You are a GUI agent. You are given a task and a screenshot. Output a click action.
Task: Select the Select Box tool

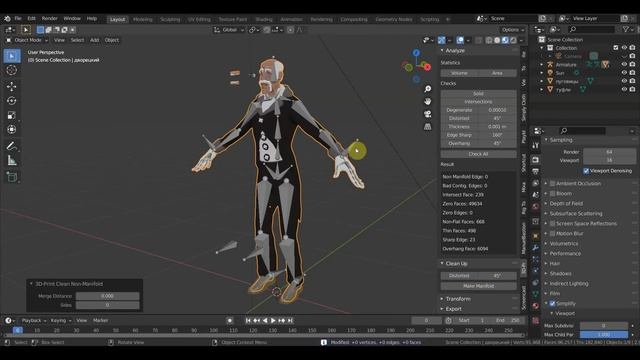pos(11,56)
